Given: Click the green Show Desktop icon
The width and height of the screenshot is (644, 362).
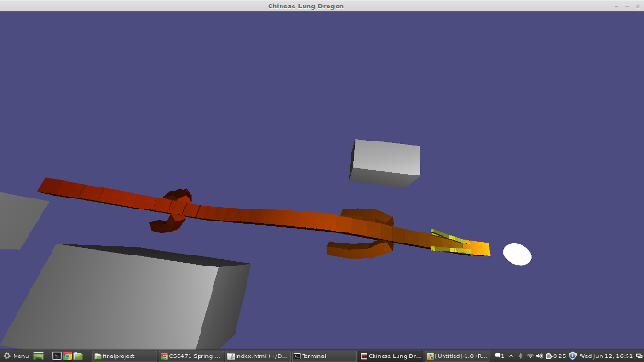Looking at the screenshot, I should coord(39,356).
